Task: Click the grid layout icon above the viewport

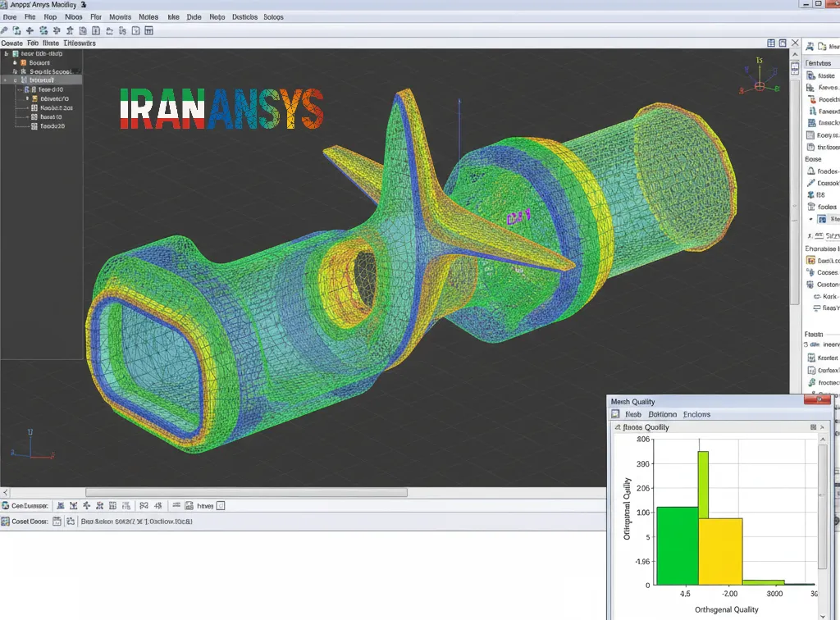Action: click(x=771, y=43)
